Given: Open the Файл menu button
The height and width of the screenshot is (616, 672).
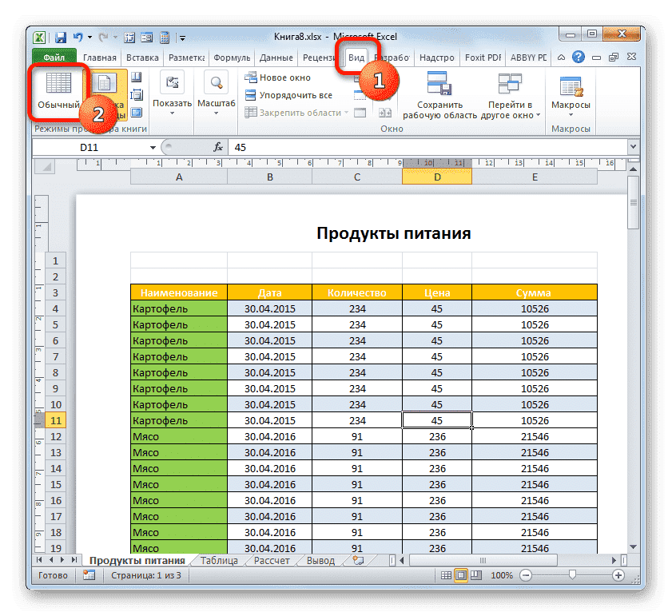Looking at the screenshot, I should pos(54,58).
